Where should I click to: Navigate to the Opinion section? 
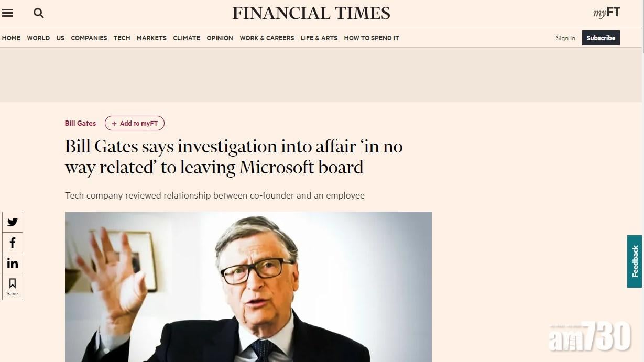[220, 38]
